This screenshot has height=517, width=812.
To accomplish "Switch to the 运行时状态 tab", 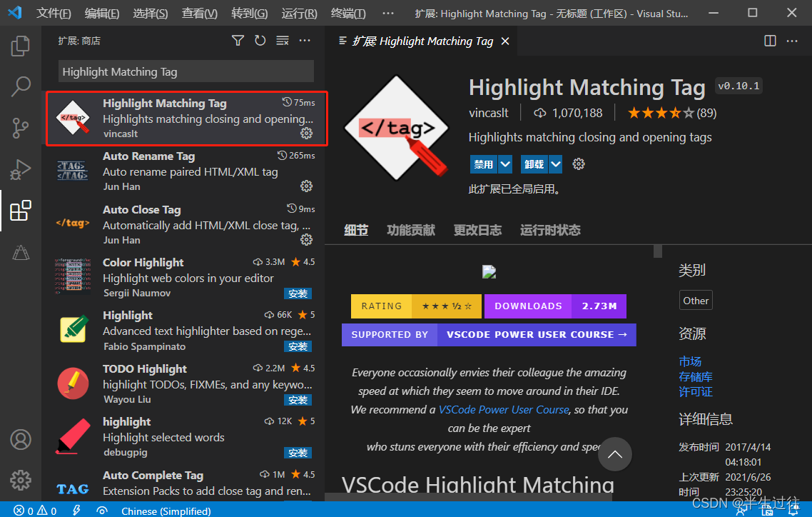I will [550, 230].
